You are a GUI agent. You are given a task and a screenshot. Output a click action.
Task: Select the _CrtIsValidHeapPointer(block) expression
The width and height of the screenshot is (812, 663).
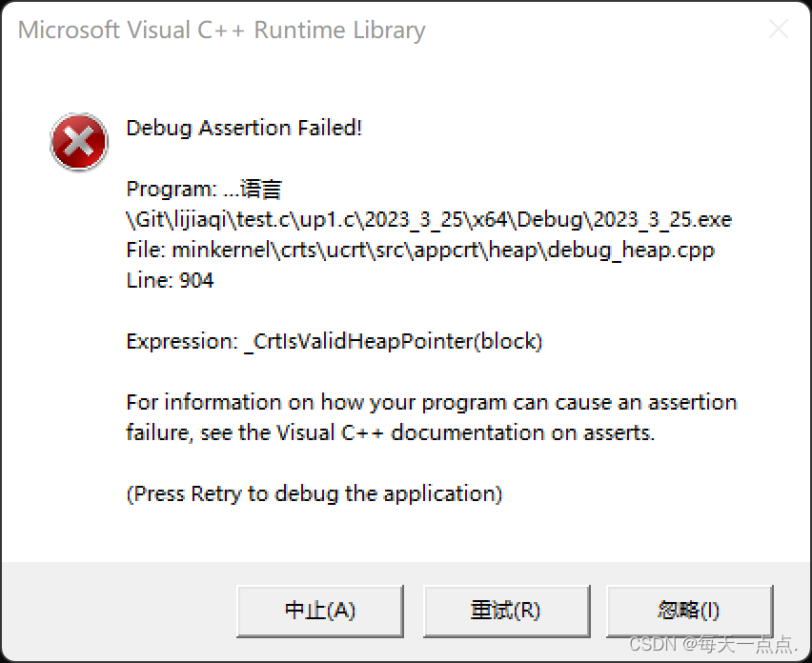(x=393, y=342)
